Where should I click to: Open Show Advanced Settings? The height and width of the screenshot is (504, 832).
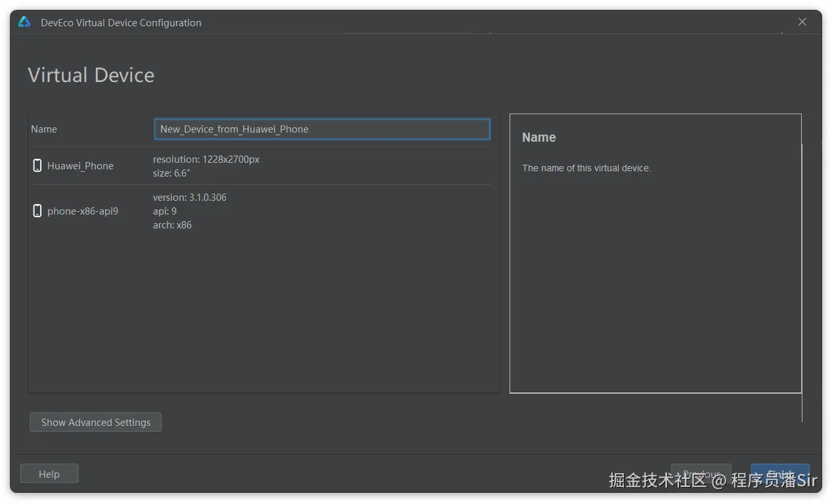96,422
